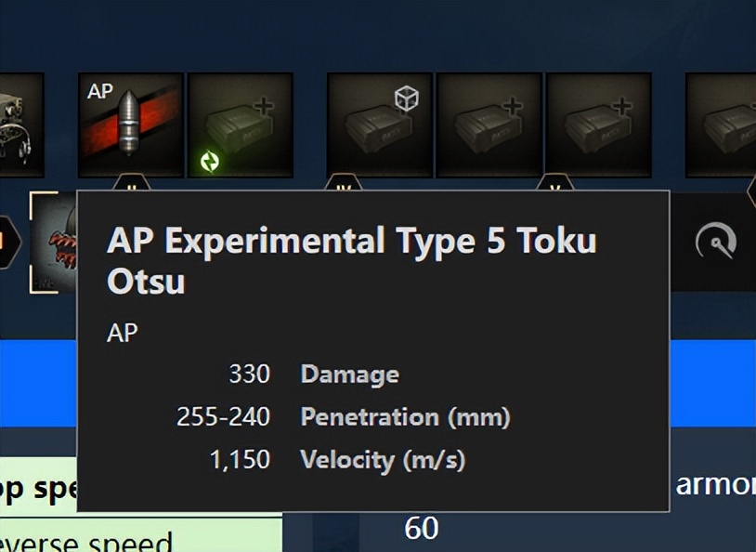Viewport: 756px width, 552px height.
Task: Select the crew headset slot at left edge
Action: point(20,125)
